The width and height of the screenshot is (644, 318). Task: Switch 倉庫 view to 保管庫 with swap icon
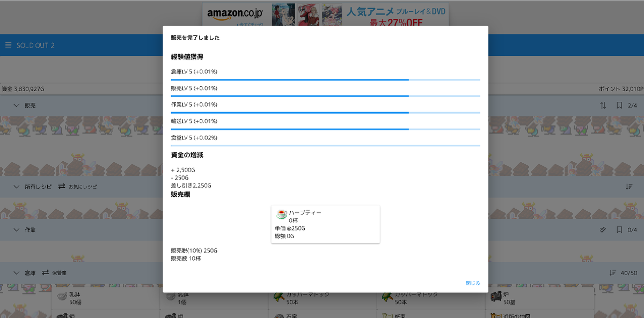[x=46, y=272]
